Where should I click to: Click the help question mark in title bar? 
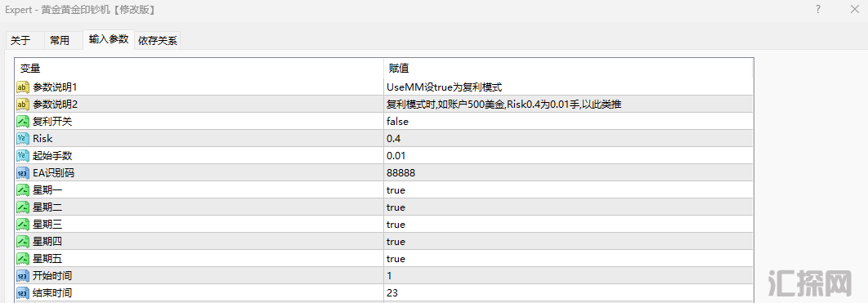[817, 10]
